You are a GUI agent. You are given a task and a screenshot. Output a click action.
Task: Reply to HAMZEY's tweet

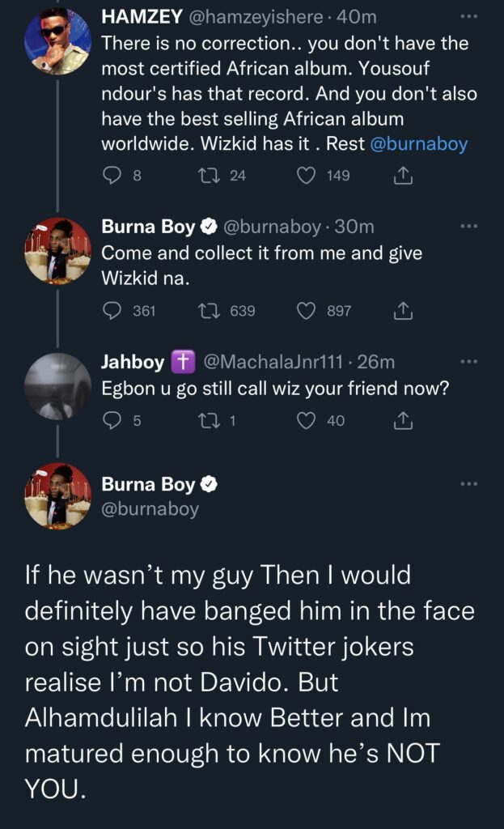point(112,175)
